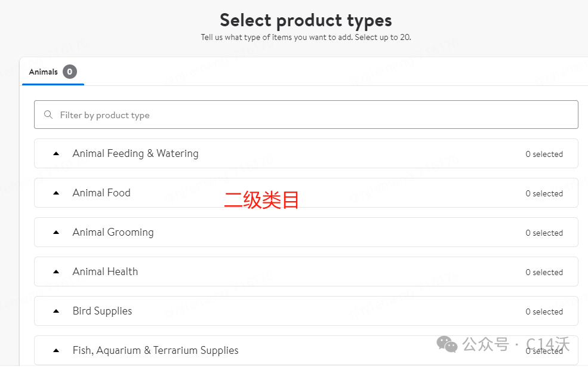The image size is (588, 367).
Task: Click the Bird Supplies label
Action: coord(102,311)
